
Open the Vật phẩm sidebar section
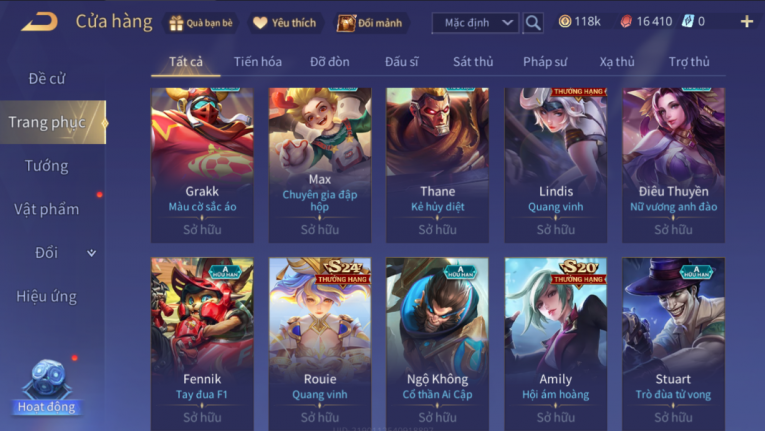pos(46,209)
